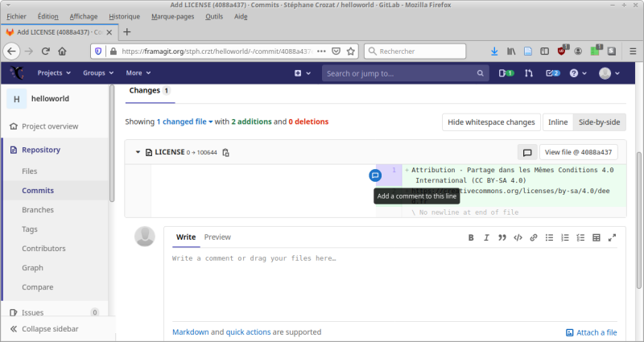This screenshot has height=342, width=644.
Task: Open the Historique menu
Action: (x=124, y=16)
